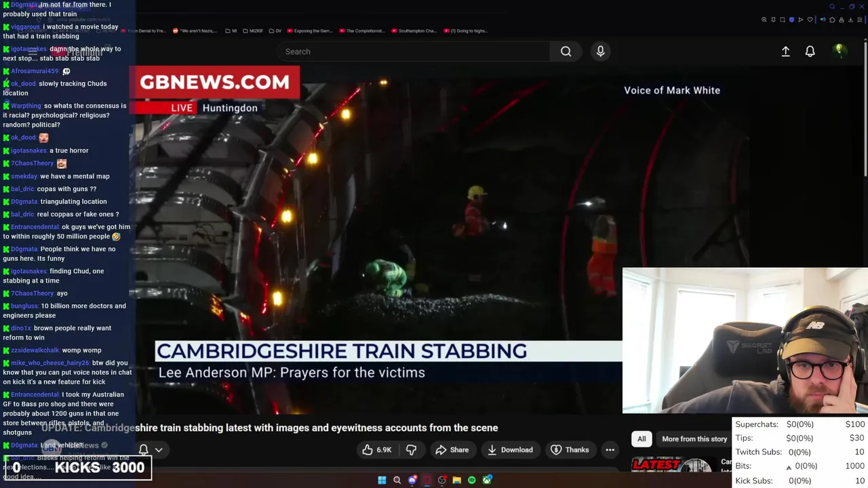Click the browser zoom magnifier icon
The width and height of the screenshot is (868, 488).
(x=764, y=20)
